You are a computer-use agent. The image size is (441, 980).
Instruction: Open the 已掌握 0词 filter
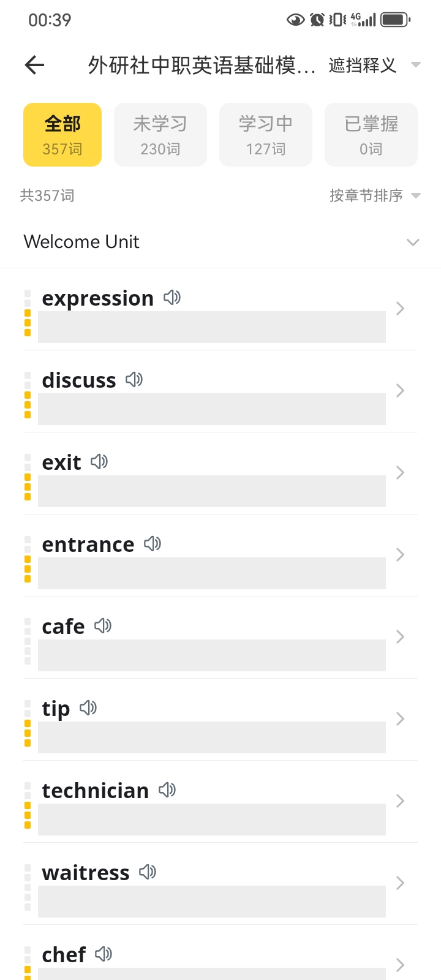(x=371, y=135)
